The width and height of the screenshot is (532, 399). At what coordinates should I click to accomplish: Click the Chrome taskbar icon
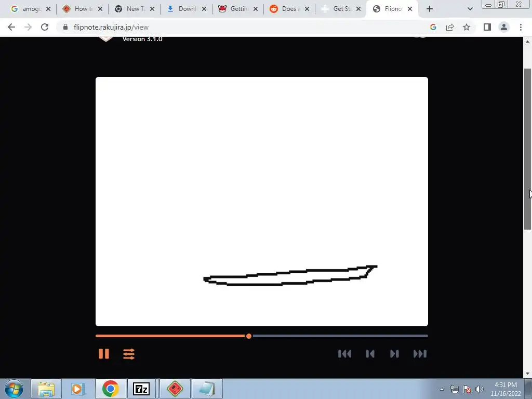point(110,389)
